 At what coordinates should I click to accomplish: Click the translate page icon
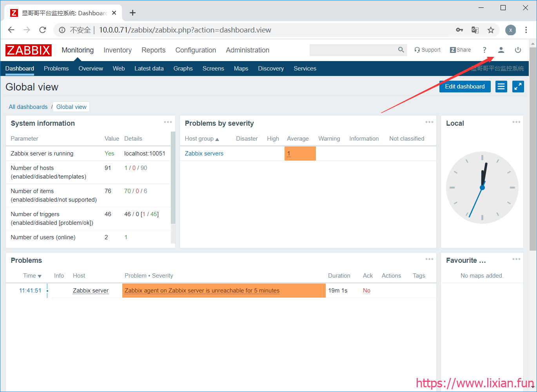coord(475,30)
